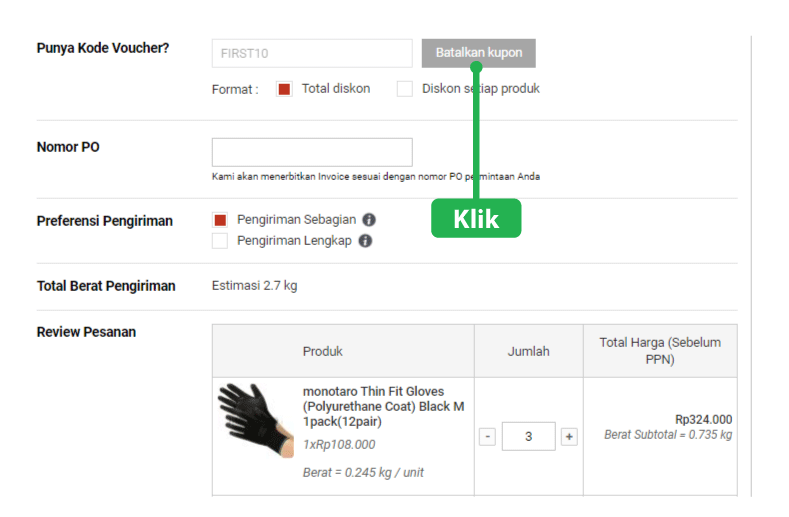Click the 1xRp108.000 unit price text

[x=339, y=445]
